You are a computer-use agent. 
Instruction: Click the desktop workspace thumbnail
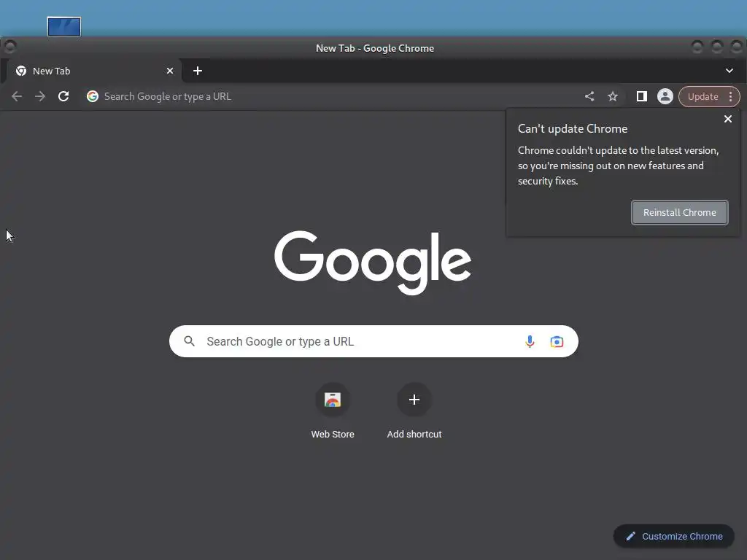(64, 26)
